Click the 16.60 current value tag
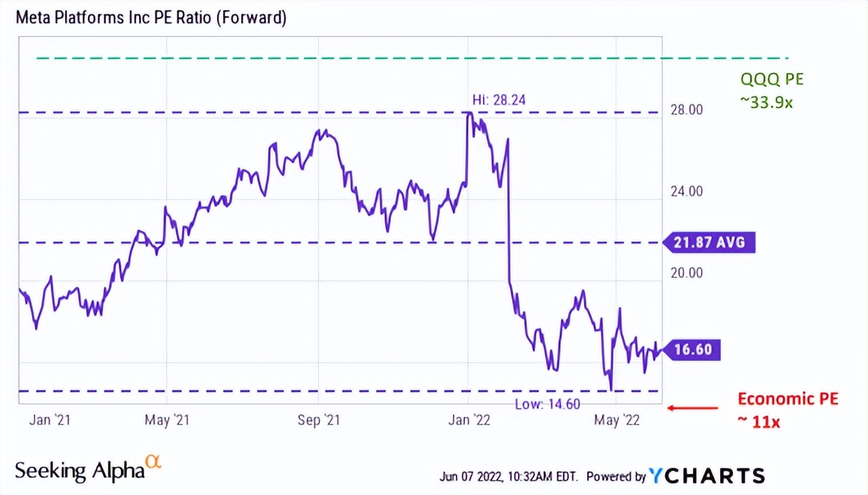 pos(692,350)
